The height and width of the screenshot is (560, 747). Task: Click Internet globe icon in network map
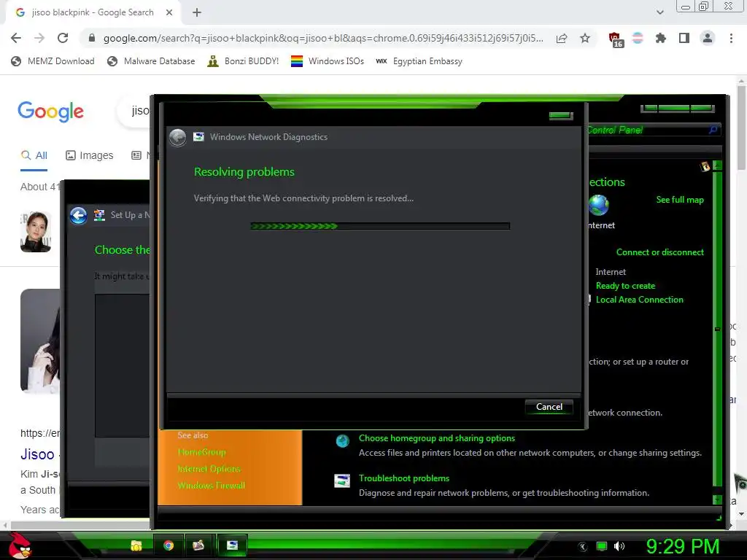pyautogui.click(x=598, y=205)
